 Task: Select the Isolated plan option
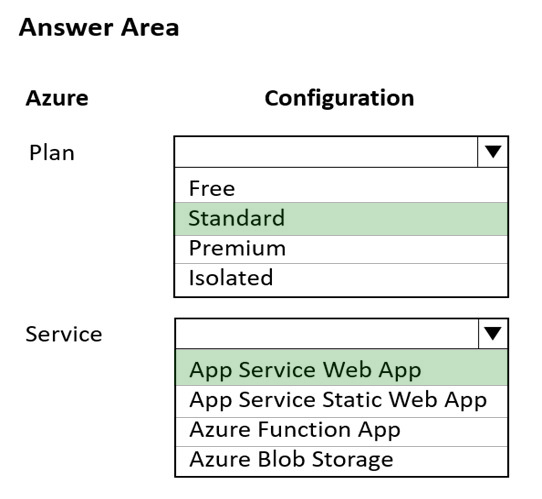click(x=341, y=279)
